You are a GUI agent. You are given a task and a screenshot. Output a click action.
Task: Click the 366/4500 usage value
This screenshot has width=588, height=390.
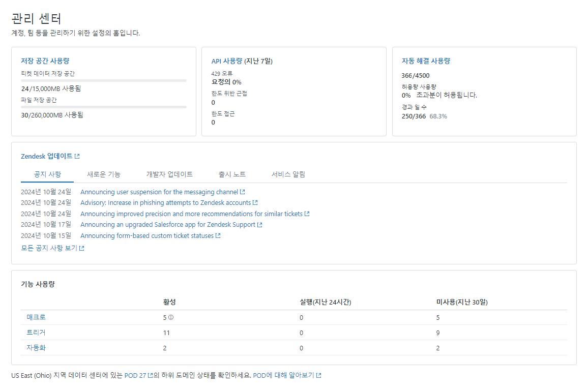(x=416, y=76)
